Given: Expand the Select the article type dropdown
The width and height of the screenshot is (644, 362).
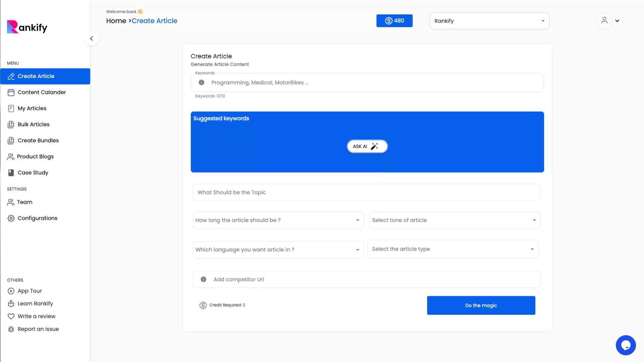Looking at the screenshot, I should (x=453, y=249).
